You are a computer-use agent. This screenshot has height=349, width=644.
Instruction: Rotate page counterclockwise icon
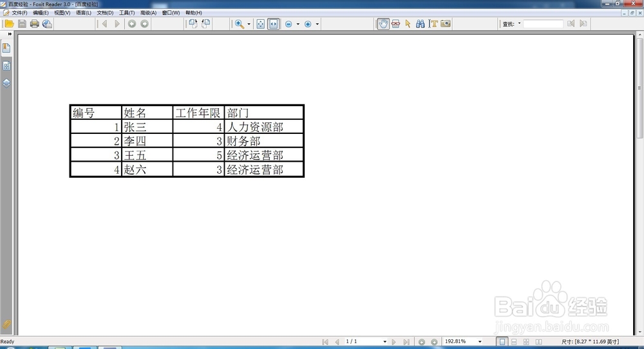(x=206, y=24)
